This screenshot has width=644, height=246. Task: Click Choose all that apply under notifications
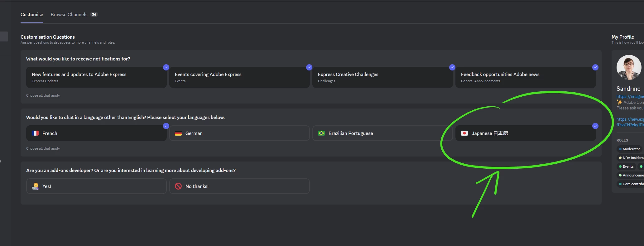coord(43,95)
